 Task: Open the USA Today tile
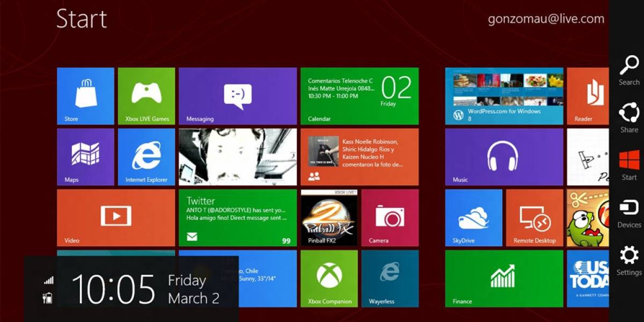point(588,279)
